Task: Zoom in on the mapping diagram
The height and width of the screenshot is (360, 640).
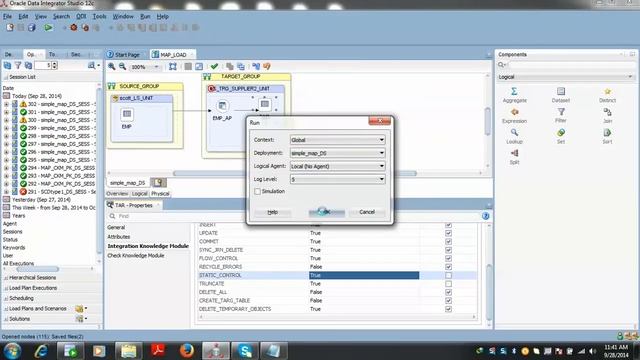Action: point(111,67)
